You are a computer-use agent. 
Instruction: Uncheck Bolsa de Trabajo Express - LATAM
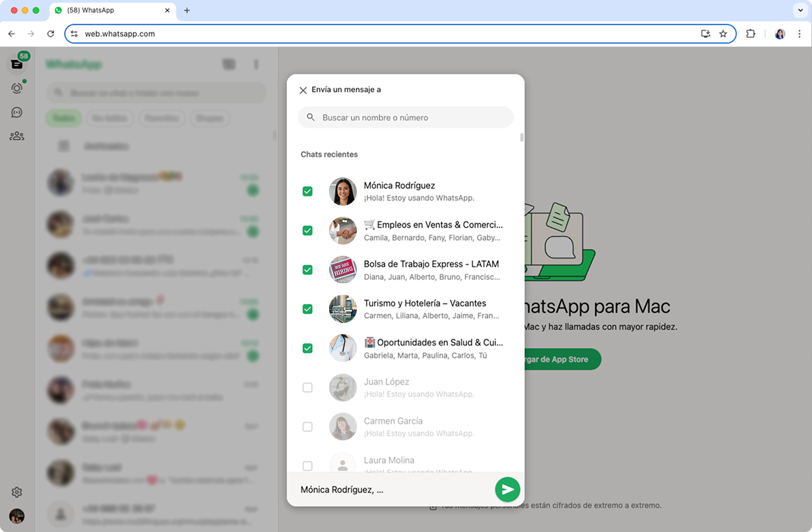pos(307,270)
